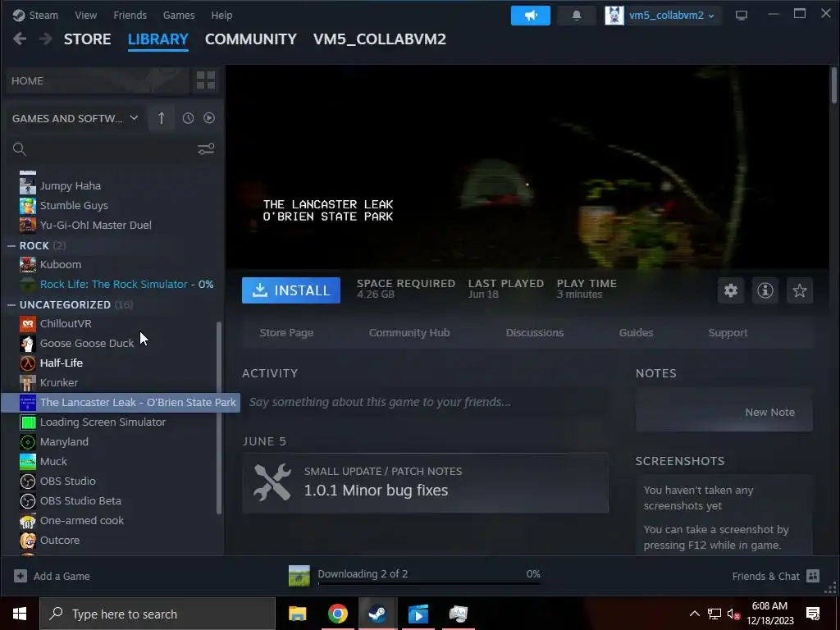
Task: Switch library to grid collections view
Action: [x=206, y=80]
